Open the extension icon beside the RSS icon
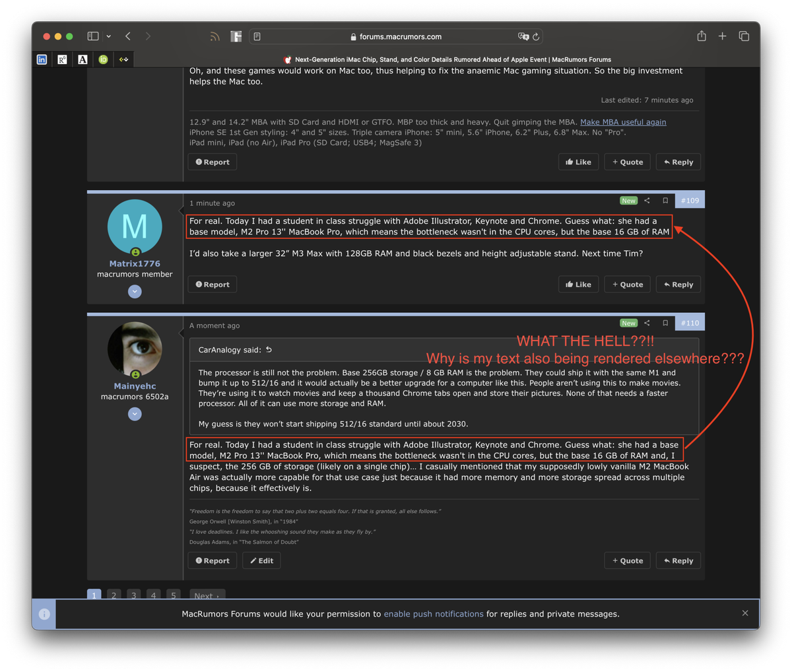This screenshot has width=792, height=672. pos(236,36)
